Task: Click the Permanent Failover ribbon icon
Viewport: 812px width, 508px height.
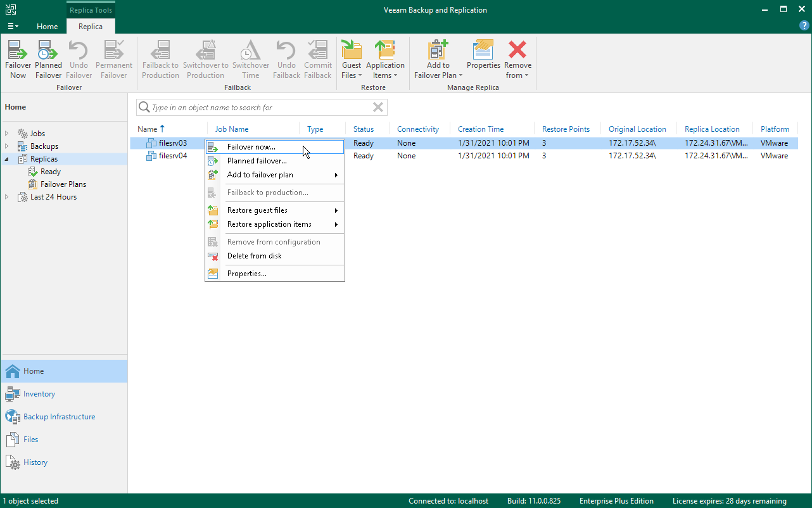Action: tap(114, 50)
